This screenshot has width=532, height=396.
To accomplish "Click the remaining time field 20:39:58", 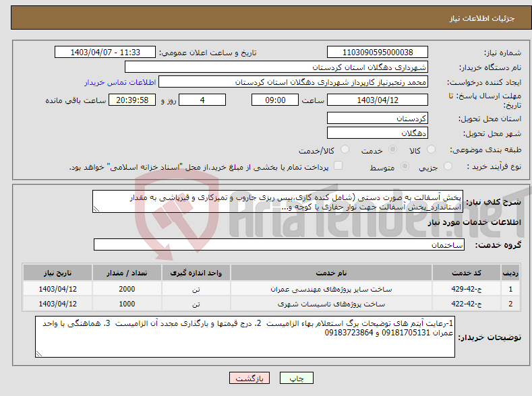I will tap(132, 100).
